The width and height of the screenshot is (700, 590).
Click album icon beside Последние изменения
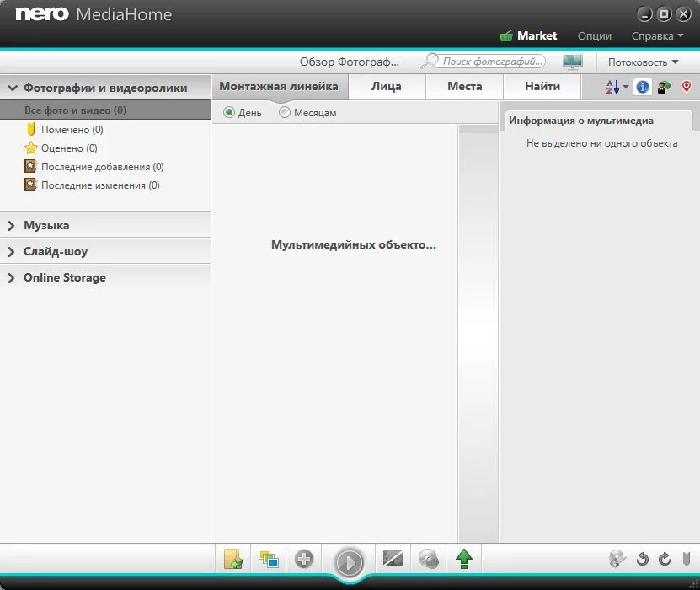[x=30, y=185]
